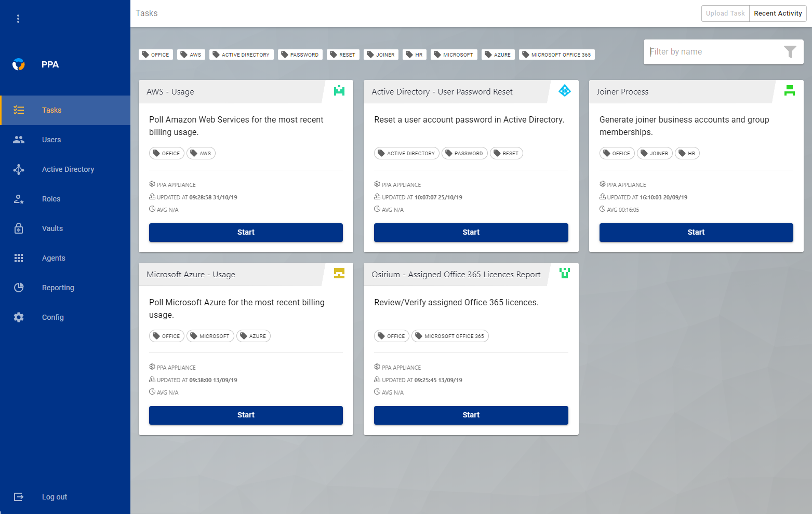Viewport: 812px width, 514px height.
Task: Click the Config gear icon
Action: 19,317
